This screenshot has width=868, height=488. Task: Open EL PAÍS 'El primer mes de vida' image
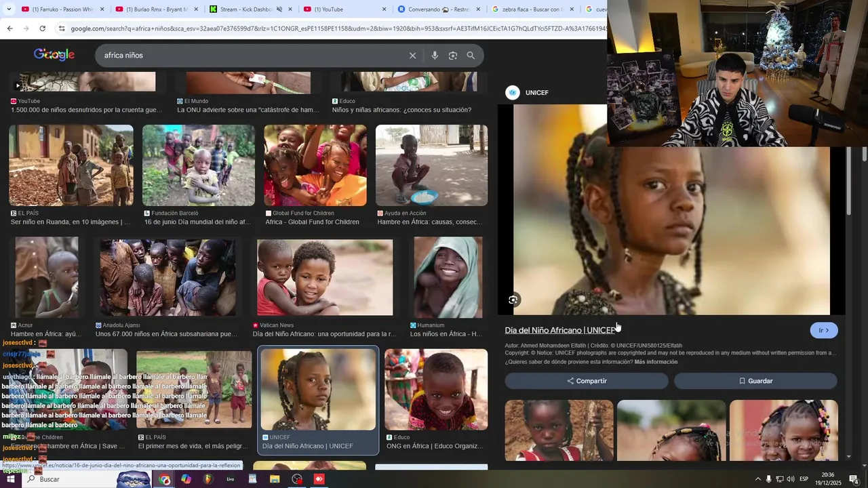click(194, 389)
